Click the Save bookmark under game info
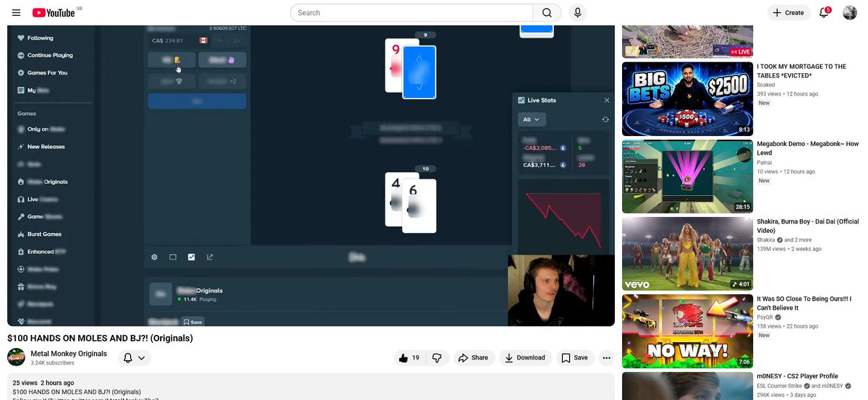This screenshot has width=868, height=400. click(x=193, y=322)
